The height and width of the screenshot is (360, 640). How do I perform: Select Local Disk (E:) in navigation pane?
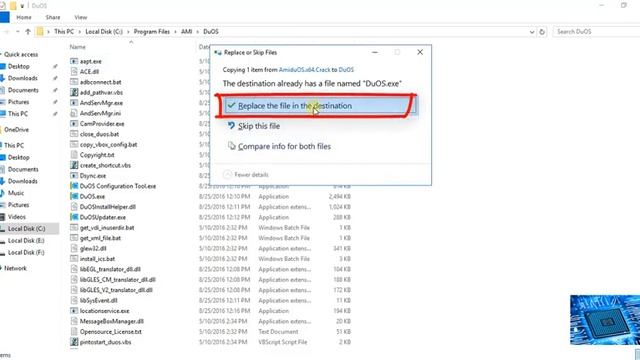26,240
